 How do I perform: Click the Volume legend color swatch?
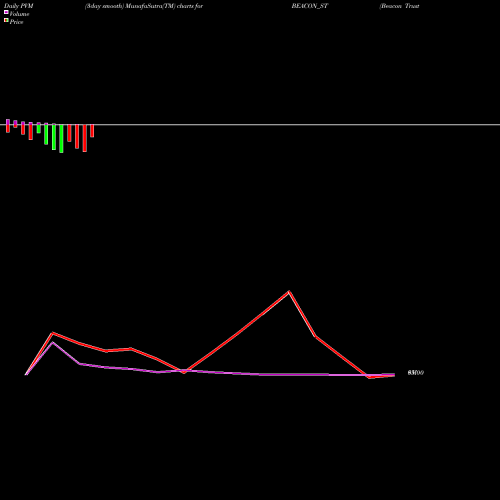pos(6,12)
